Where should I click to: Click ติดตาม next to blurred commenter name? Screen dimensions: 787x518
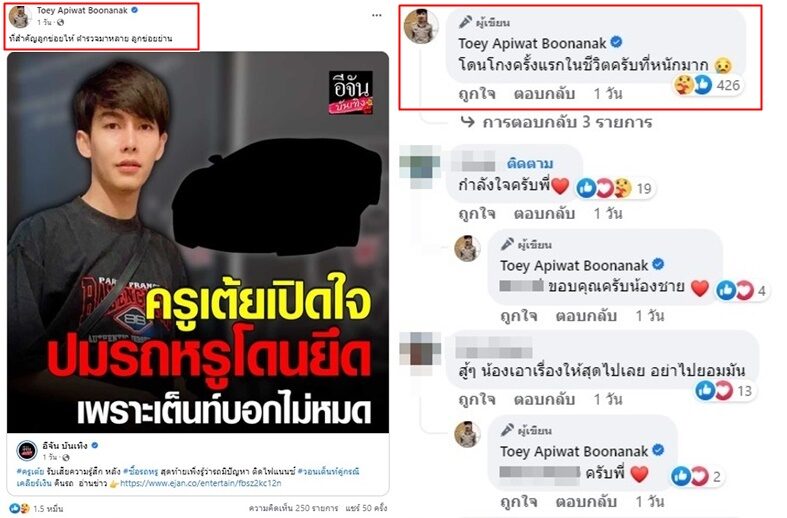[530, 163]
